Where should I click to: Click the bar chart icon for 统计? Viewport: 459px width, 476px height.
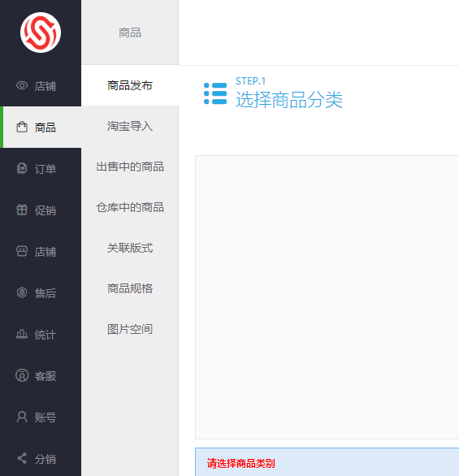coord(22,334)
